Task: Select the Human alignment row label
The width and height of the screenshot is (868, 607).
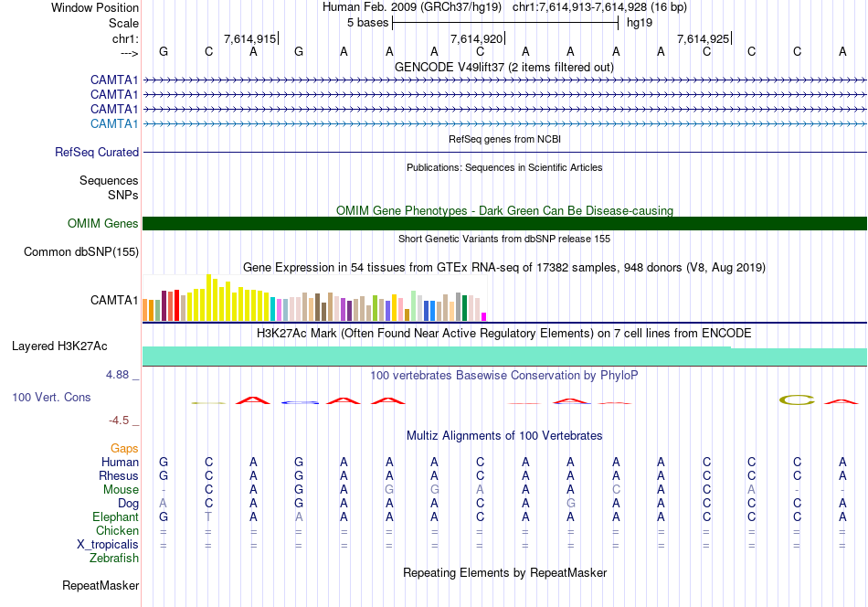Action: point(120,462)
